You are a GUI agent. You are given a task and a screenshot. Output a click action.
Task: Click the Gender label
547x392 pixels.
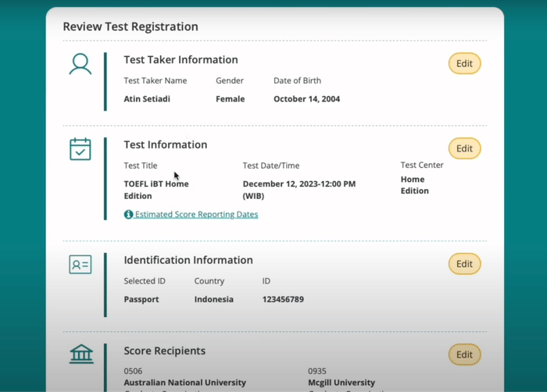coord(230,80)
